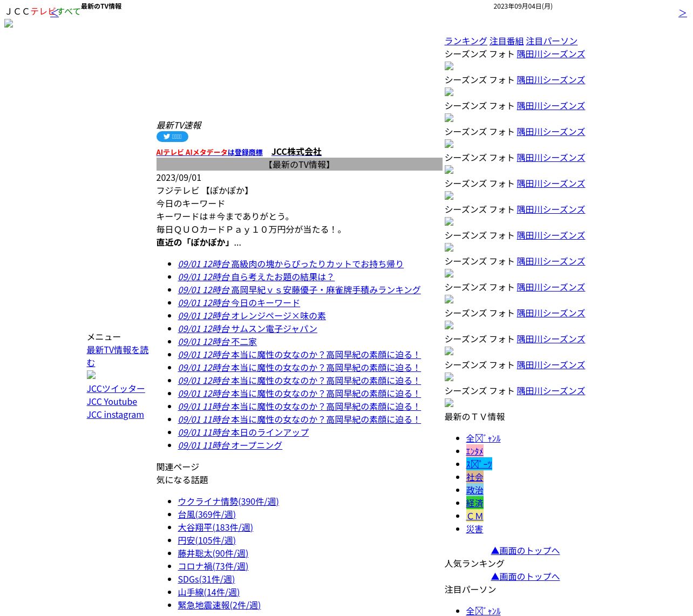The height and width of the screenshot is (616, 693).
Task: Choose 全ジャンル under 最新のＴＶ情報
Action: (484, 438)
